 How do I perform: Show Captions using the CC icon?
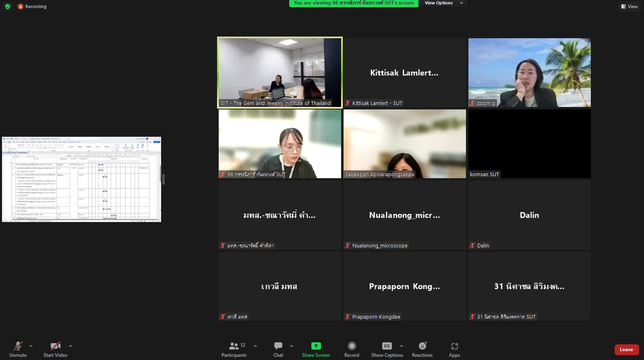387,346
